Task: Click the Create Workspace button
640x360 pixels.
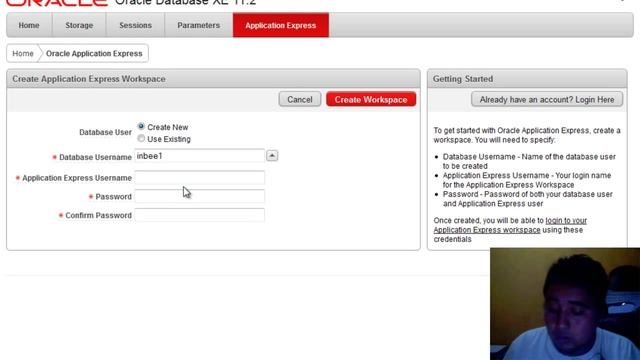Action: (x=371, y=99)
